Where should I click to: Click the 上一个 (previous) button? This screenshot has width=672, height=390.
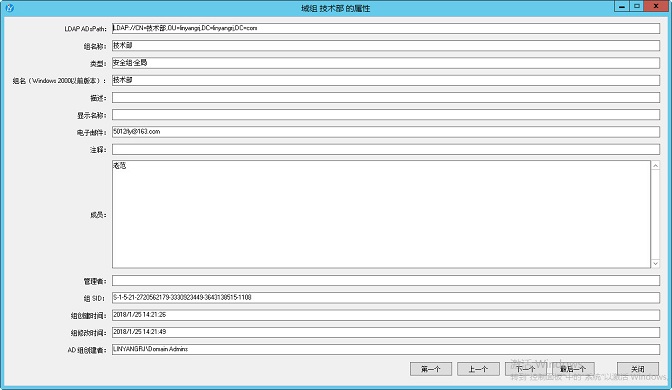(x=478, y=369)
